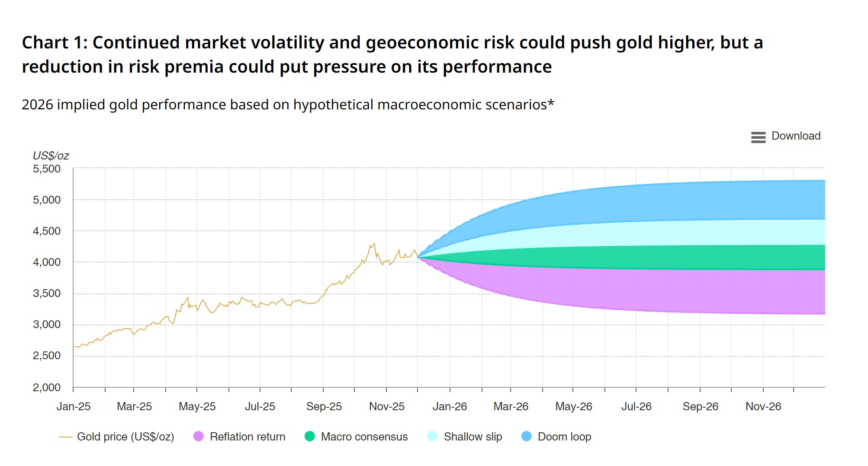The image size is (868, 466).
Task: Click the purple Reflation return legend dot
Action: (x=199, y=437)
